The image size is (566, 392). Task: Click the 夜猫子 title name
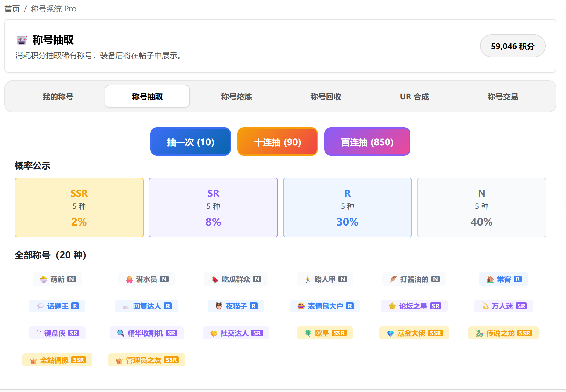pos(236,306)
